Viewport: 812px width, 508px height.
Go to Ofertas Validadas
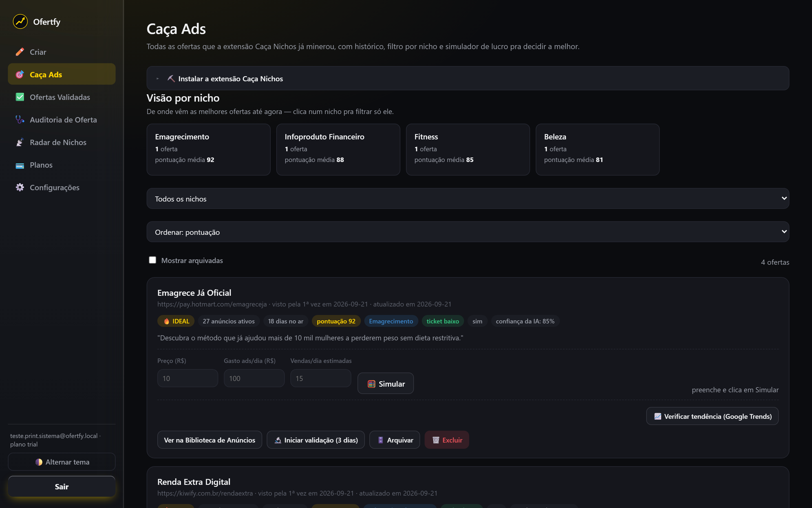(x=62, y=97)
